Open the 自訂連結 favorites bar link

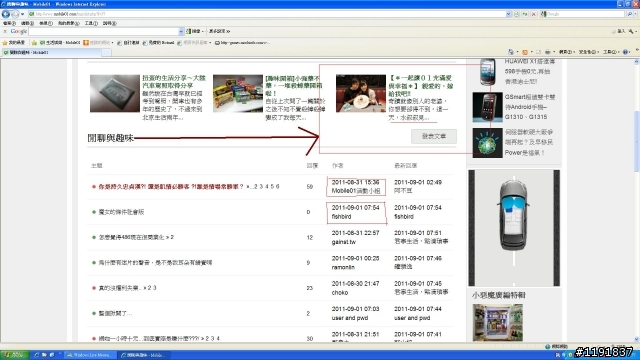[128, 42]
